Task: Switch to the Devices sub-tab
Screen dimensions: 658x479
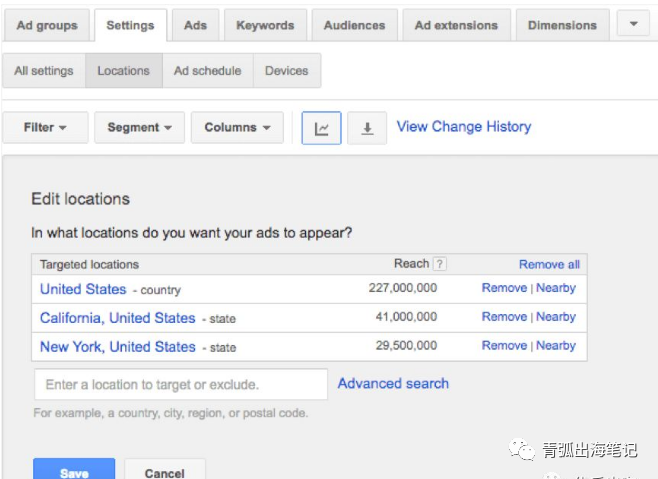Action: pyautogui.click(x=287, y=71)
